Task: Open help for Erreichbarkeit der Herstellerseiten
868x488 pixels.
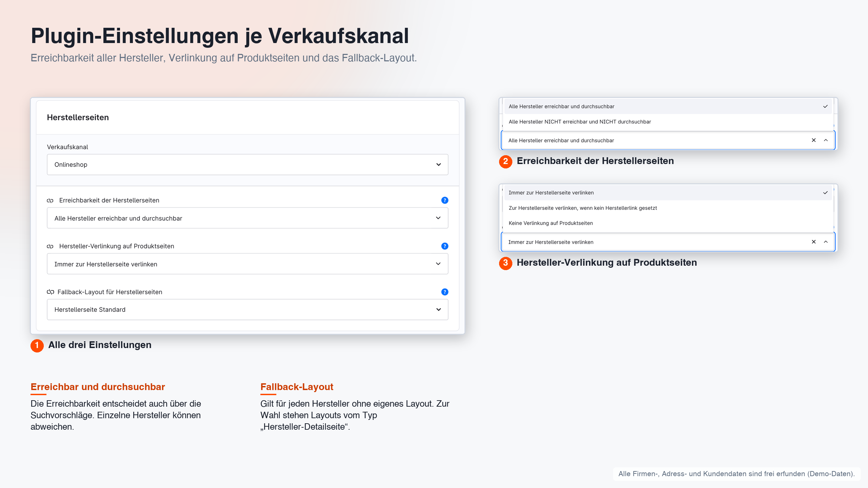Action: pos(445,200)
